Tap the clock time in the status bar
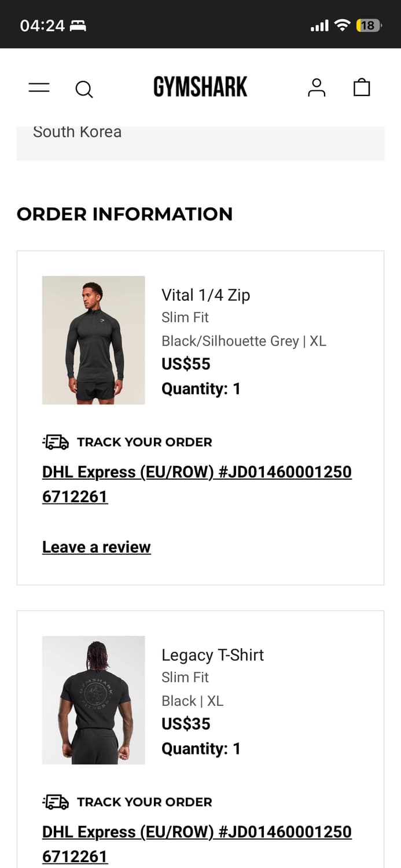401x868 pixels. tap(36, 25)
